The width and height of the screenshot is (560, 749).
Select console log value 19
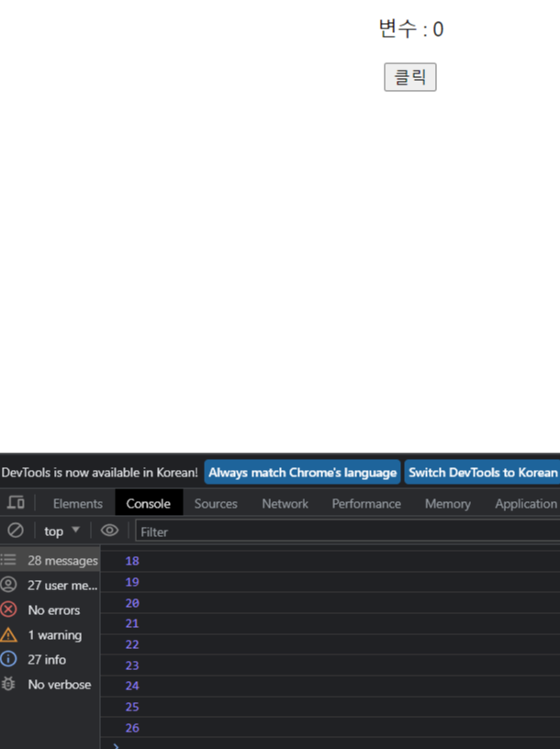[132, 582]
